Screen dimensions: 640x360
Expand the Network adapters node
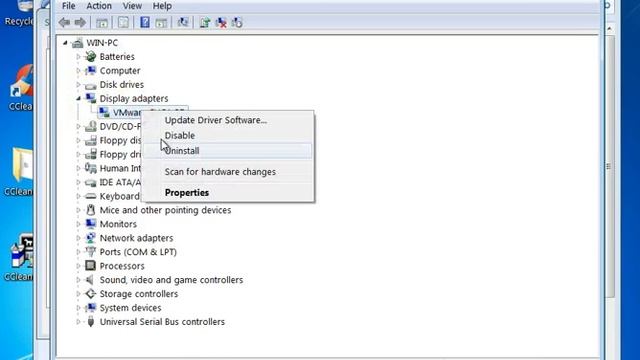tap(78, 238)
